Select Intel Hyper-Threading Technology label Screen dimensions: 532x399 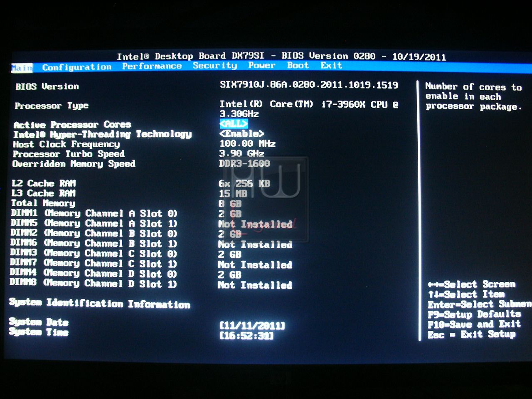(102, 134)
